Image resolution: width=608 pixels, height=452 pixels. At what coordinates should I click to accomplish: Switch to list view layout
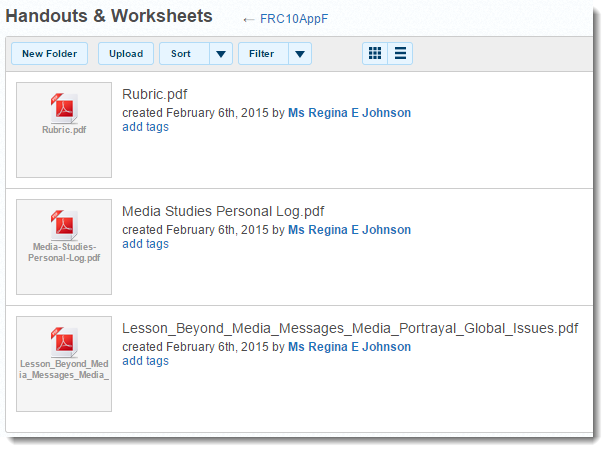pyautogui.click(x=400, y=54)
